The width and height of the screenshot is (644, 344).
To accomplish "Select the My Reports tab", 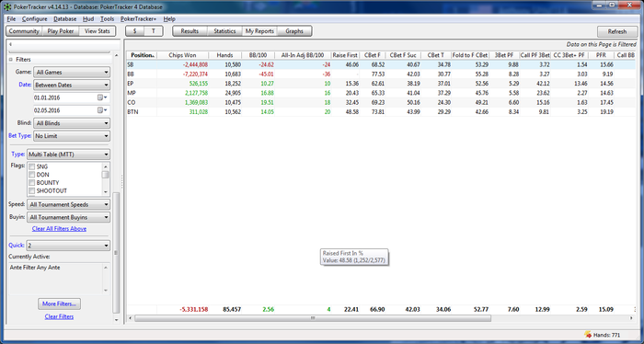I will pos(259,31).
